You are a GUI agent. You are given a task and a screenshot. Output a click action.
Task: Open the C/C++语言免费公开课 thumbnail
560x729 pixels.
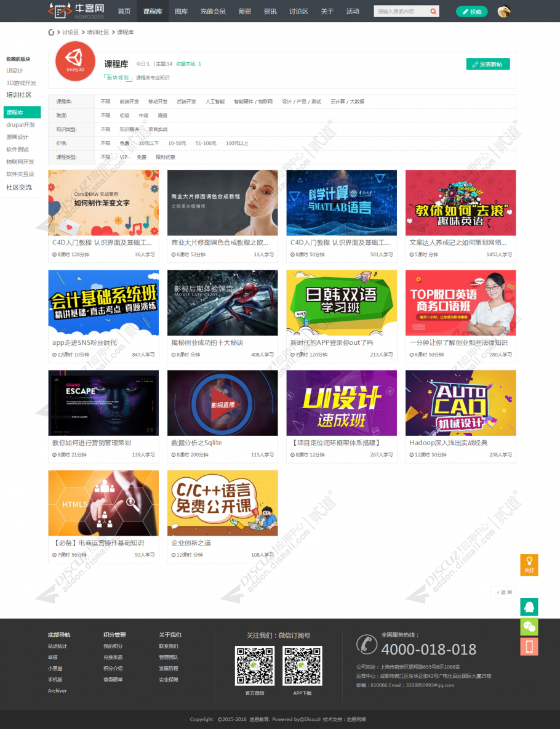tap(223, 503)
